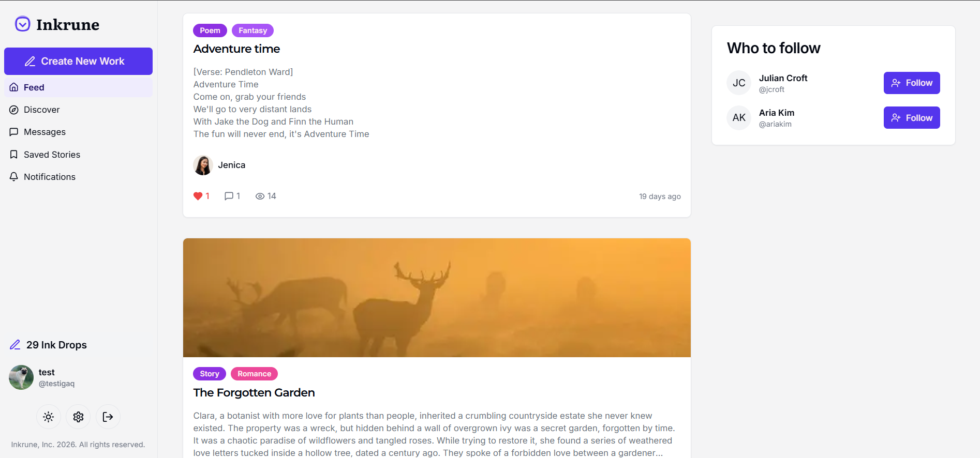
Task: Click the eye views icon showing 14
Action: click(260, 196)
